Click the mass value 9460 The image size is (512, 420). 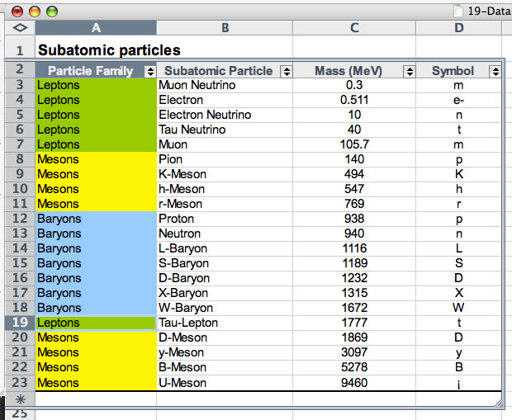[x=354, y=383]
